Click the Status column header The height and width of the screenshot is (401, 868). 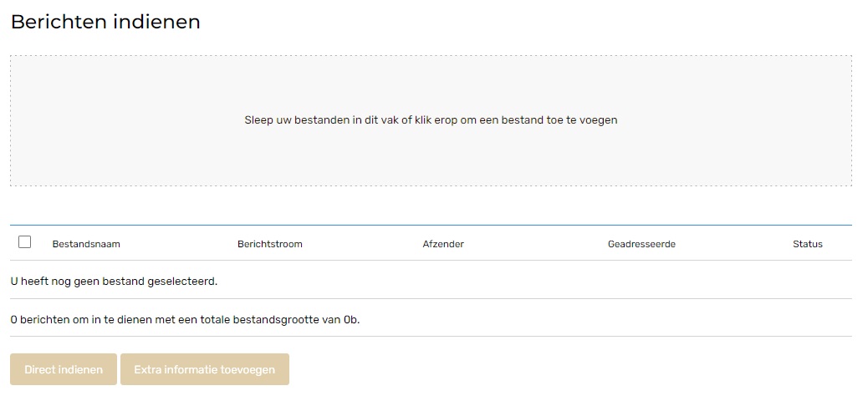click(x=808, y=244)
